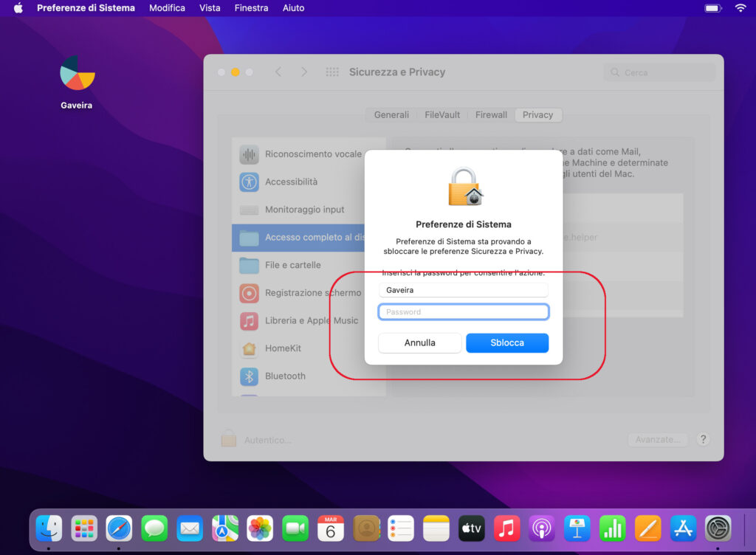Open Safari from the Dock

(119, 528)
